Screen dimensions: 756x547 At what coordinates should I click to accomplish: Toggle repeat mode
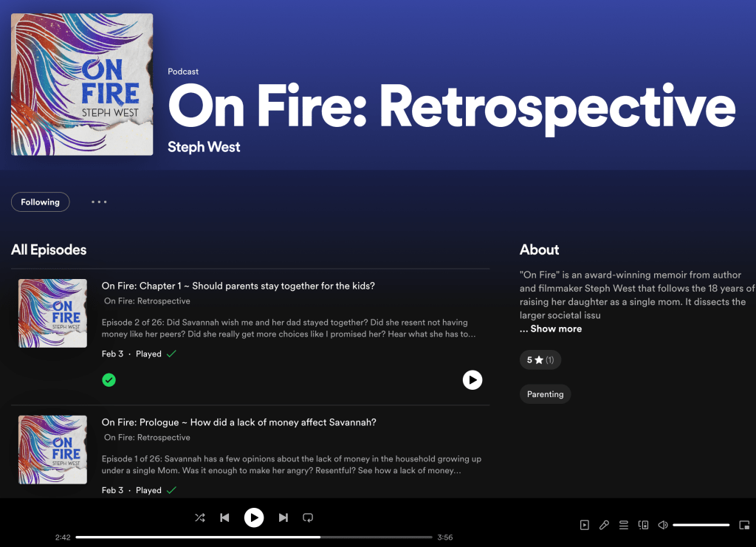[x=309, y=517]
